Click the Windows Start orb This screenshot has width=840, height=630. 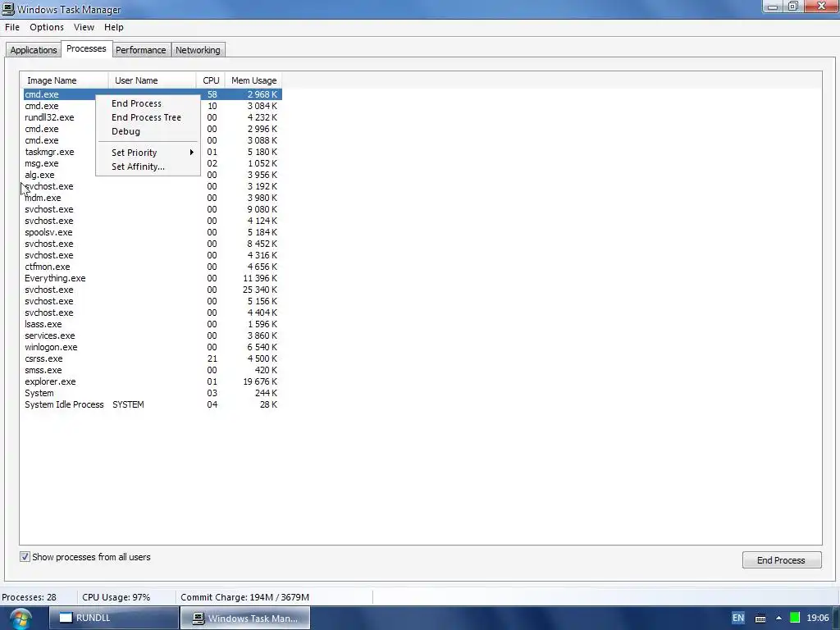click(x=21, y=619)
